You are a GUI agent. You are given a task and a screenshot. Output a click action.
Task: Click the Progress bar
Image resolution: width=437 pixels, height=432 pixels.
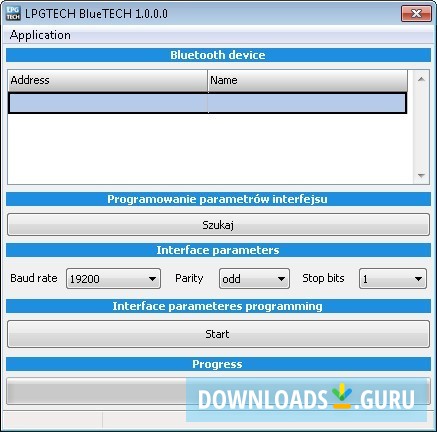pos(218,391)
